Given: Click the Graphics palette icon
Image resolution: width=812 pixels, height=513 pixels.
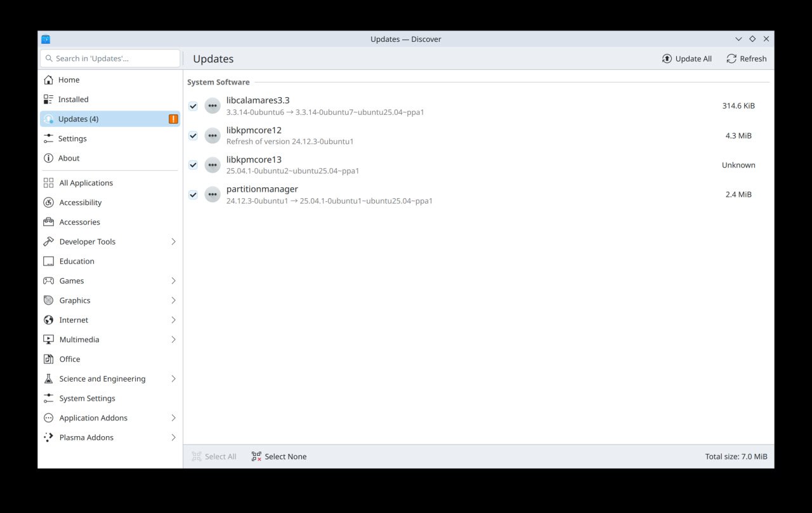Looking at the screenshot, I should coord(48,300).
